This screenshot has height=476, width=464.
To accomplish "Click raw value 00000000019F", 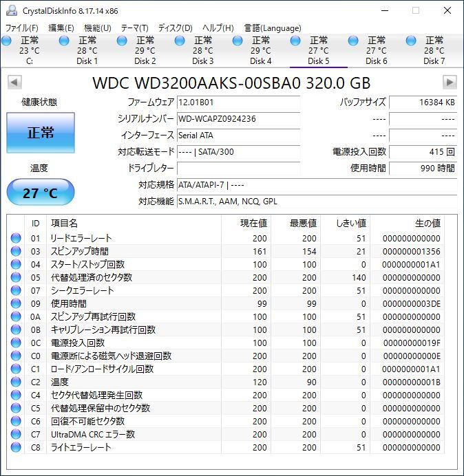I will [x=412, y=343].
